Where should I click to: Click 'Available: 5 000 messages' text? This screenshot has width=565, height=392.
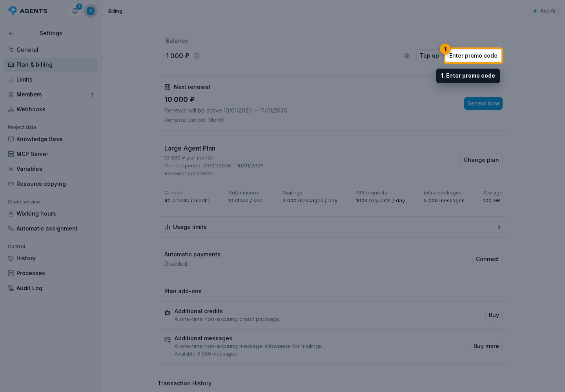(206, 354)
